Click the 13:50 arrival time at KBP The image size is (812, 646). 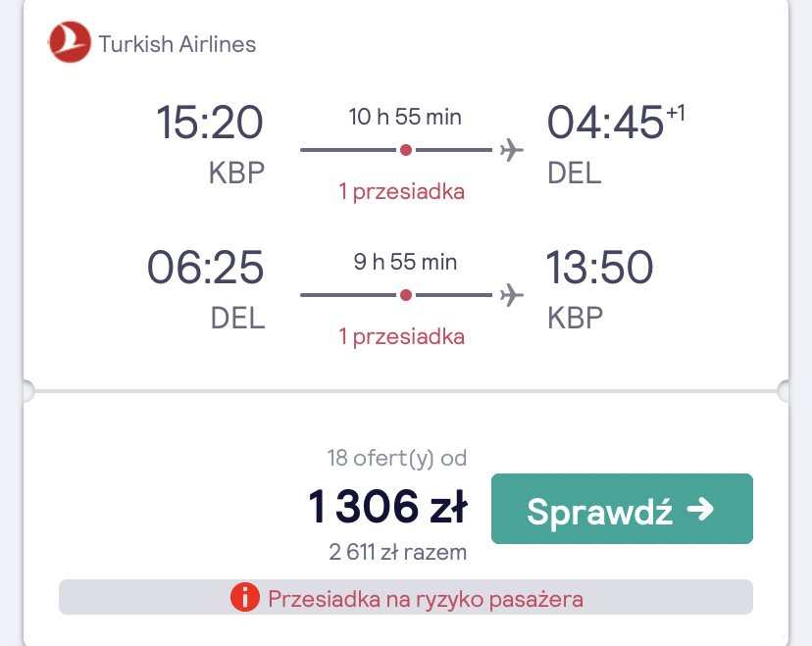(x=599, y=267)
